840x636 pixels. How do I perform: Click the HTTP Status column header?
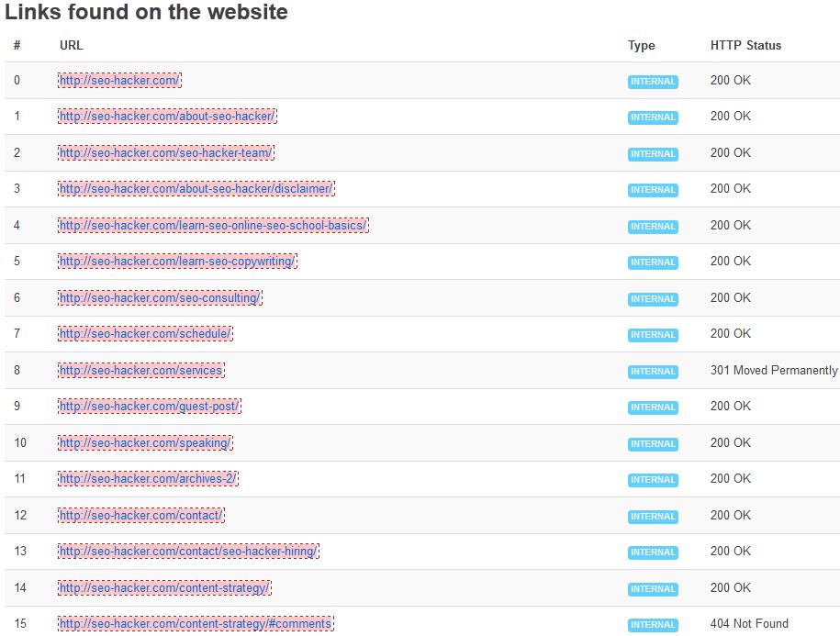tap(745, 46)
